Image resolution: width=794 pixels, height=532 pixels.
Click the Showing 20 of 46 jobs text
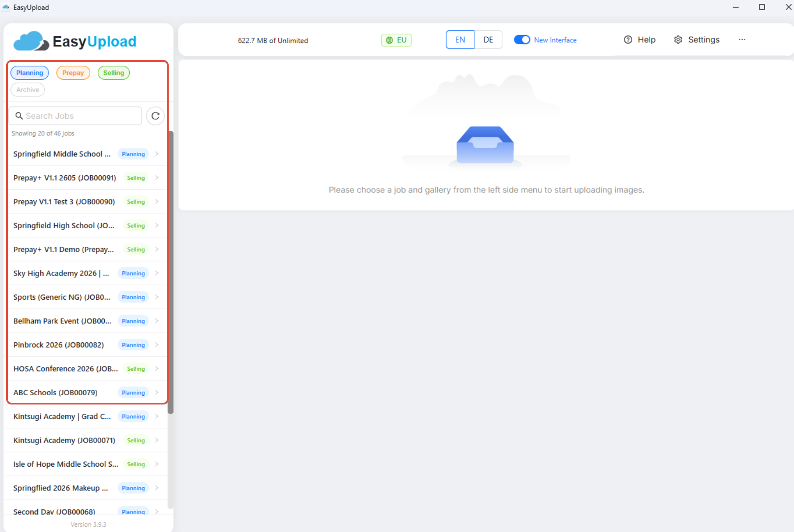pos(43,133)
